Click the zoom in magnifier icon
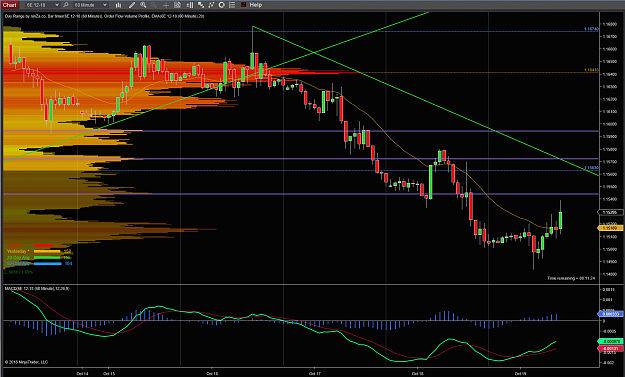Screen dimensions: 625x377 click(x=143, y=5)
